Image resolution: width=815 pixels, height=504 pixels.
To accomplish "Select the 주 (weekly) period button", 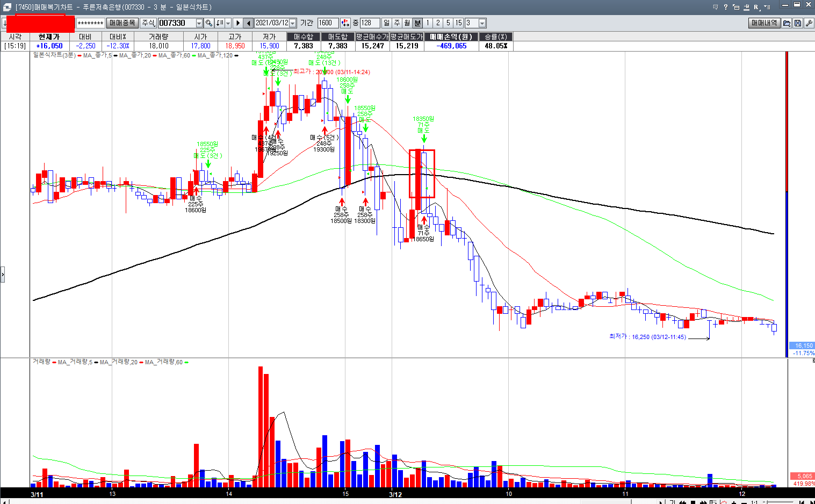I will tap(397, 23).
